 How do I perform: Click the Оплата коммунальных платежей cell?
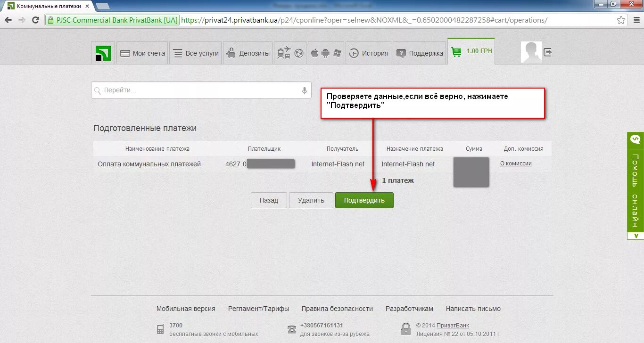click(x=149, y=164)
